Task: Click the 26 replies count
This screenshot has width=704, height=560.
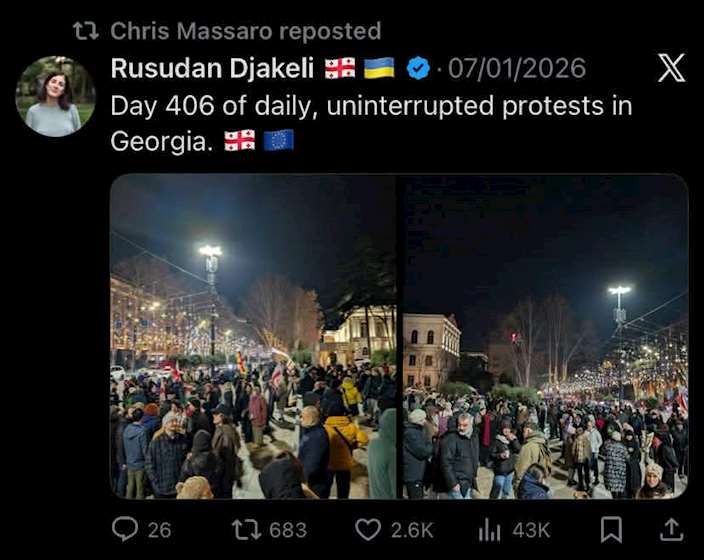Action: click(159, 530)
